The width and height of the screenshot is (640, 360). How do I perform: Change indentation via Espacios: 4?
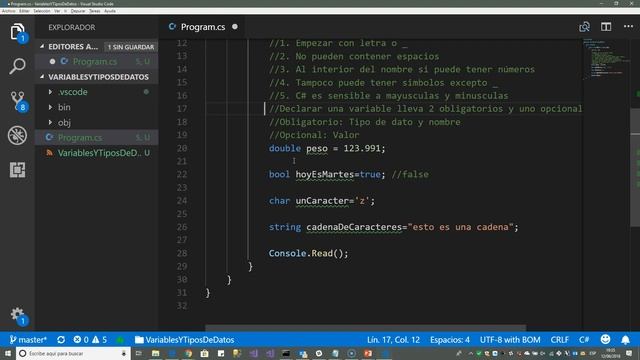click(x=450, y=340)
